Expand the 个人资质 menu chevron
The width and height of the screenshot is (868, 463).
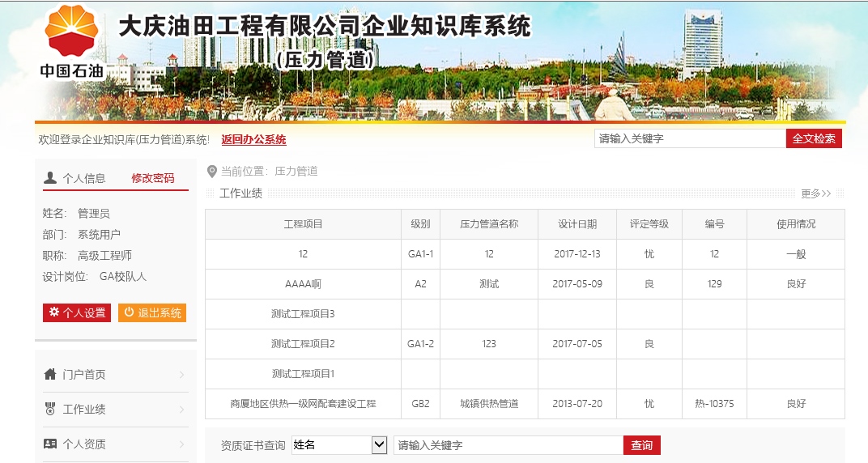click(181, 444)
